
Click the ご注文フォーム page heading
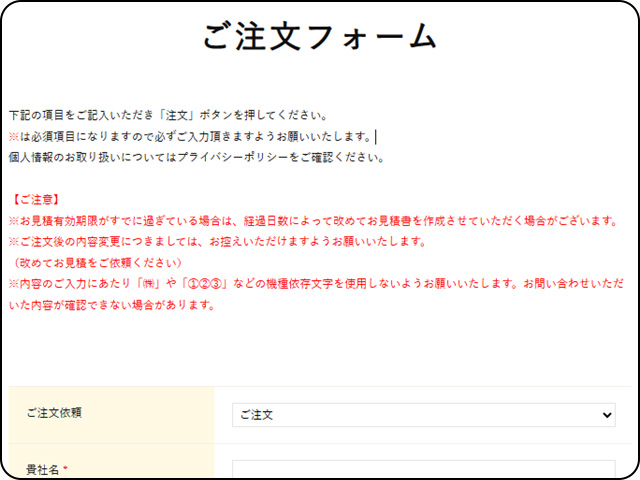(320, 36)
